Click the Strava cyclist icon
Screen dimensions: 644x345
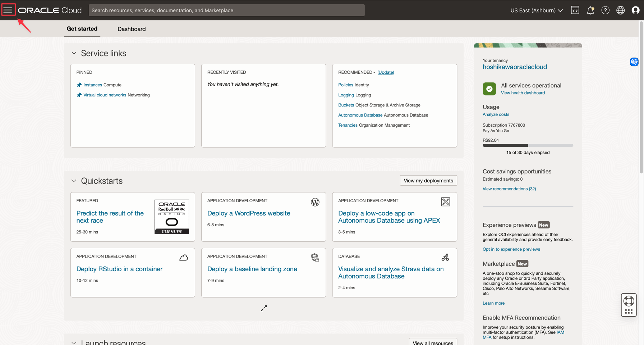[x=445, y=257]
